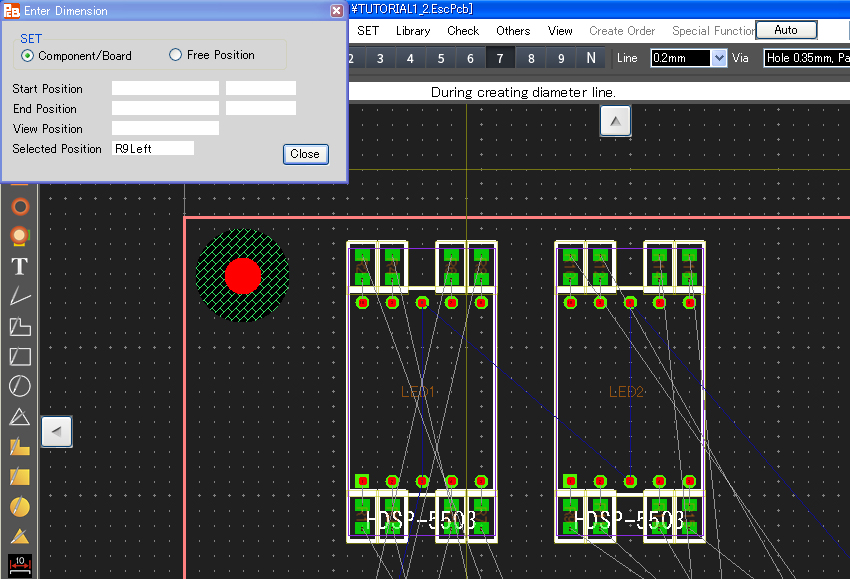Select the triangle outline tool

[x=20, y=416]
